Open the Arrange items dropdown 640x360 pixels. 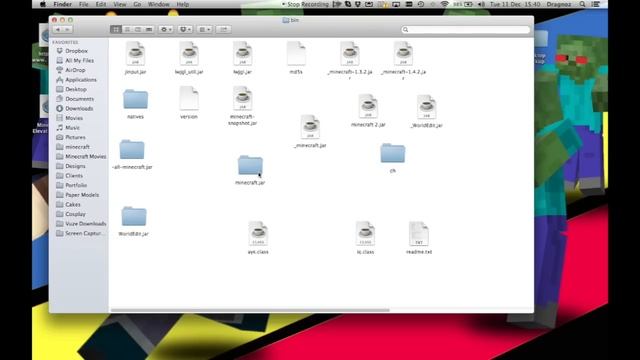204,29
